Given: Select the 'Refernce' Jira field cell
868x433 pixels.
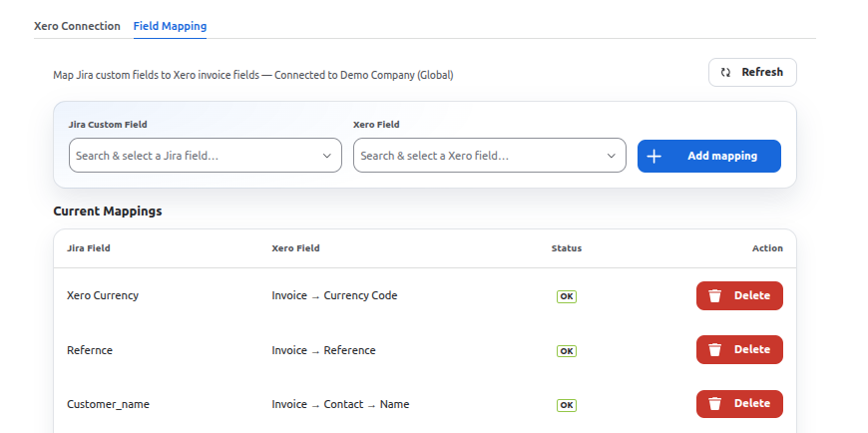Looking at the screenshot, I should (x=90, y=350).
